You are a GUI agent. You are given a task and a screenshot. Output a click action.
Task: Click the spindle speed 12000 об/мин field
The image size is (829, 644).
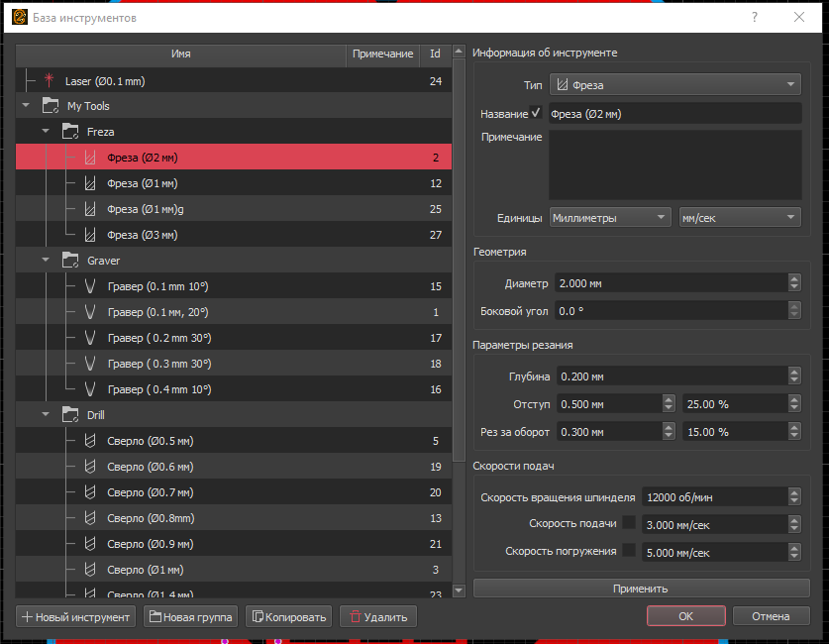715,497
